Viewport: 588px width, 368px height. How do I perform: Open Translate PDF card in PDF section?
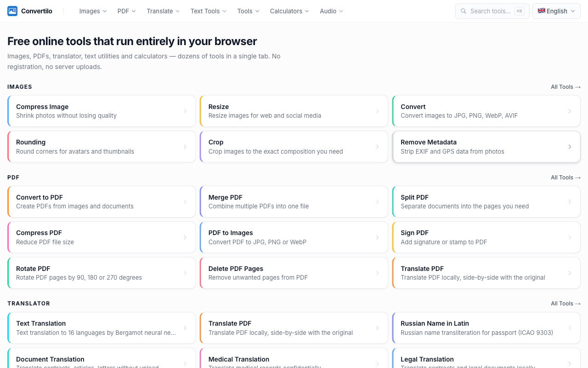tap(486, 273)
